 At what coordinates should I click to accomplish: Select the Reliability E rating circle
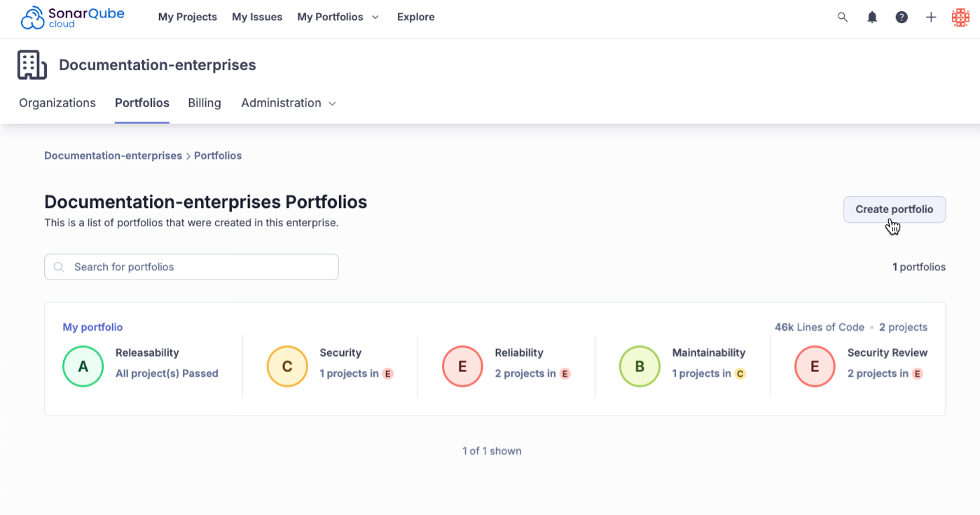(x=462, y=366)
